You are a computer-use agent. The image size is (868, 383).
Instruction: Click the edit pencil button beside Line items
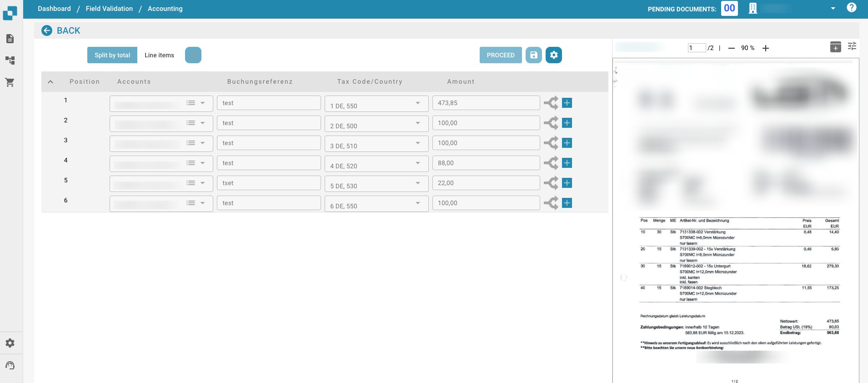(x=193, y=55)
